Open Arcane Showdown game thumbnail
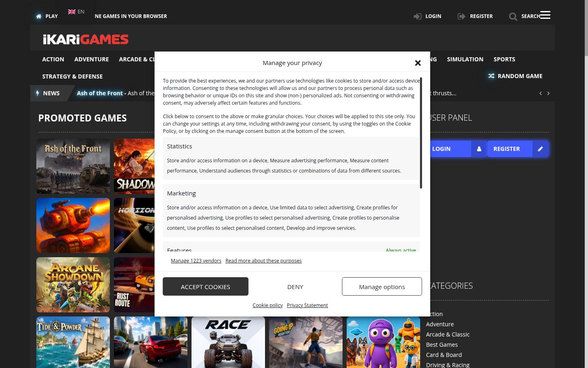Viewport: 588px width, 368px height. [73, 285]
